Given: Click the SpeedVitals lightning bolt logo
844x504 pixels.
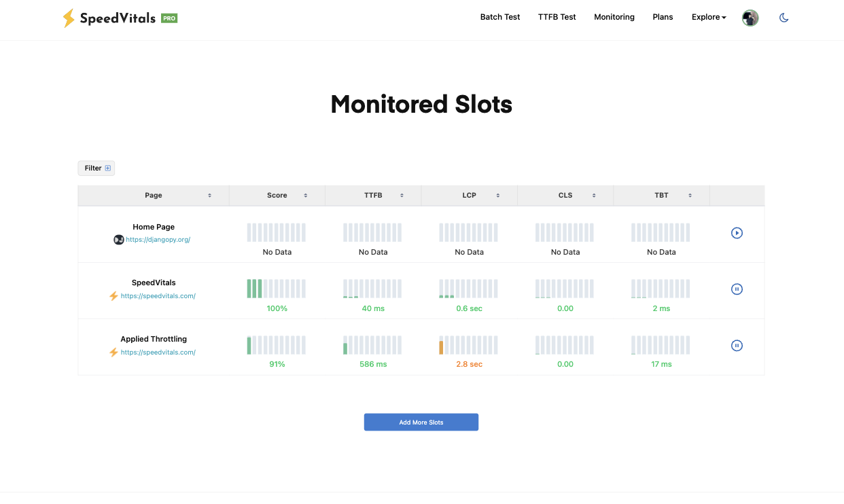Looking at the screenshot, I should [x=69, y=18].
